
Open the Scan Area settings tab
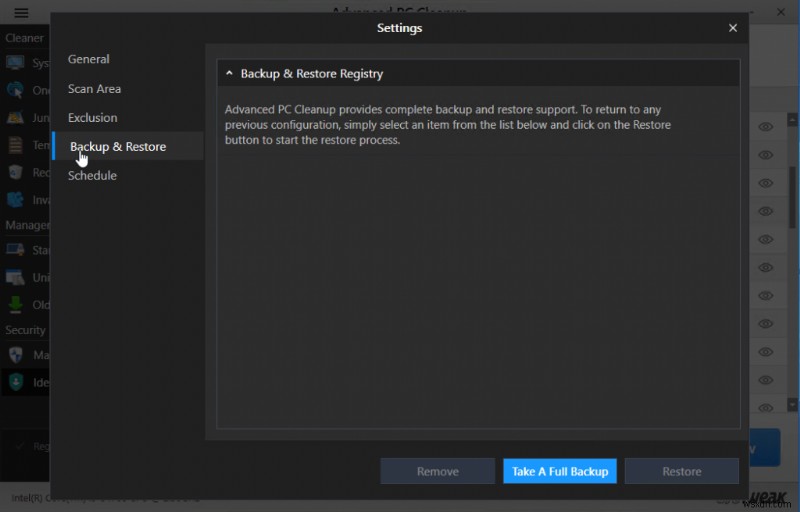94,89
